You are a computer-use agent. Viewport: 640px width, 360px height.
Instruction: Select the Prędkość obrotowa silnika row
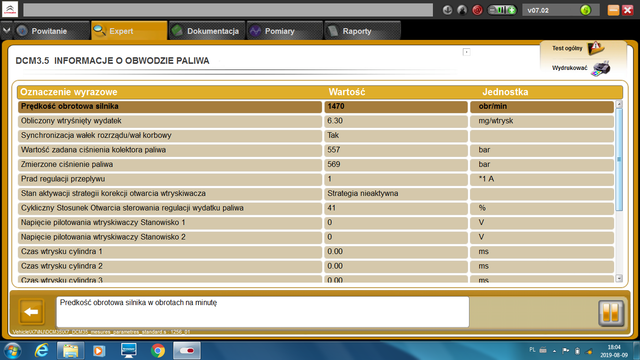(316, 107)
